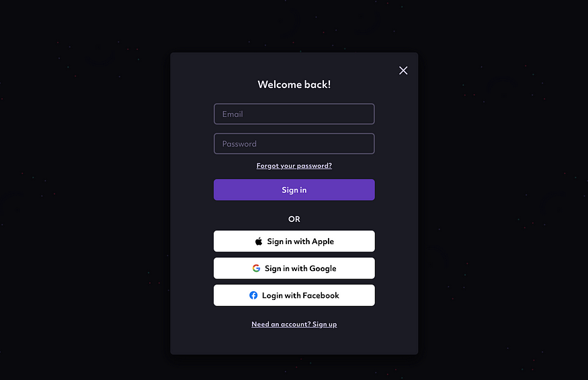Click the Google G logo icon
This screenshot has height=380, width=588.
coord(256,268)
